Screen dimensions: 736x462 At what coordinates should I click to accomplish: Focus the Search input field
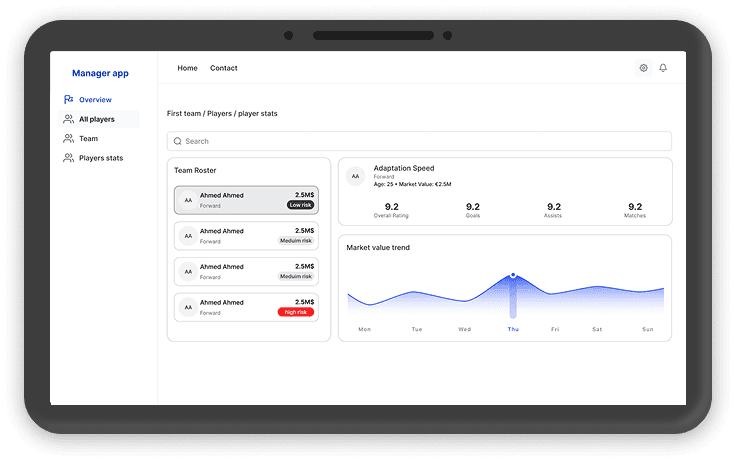(x=419, y=141)
